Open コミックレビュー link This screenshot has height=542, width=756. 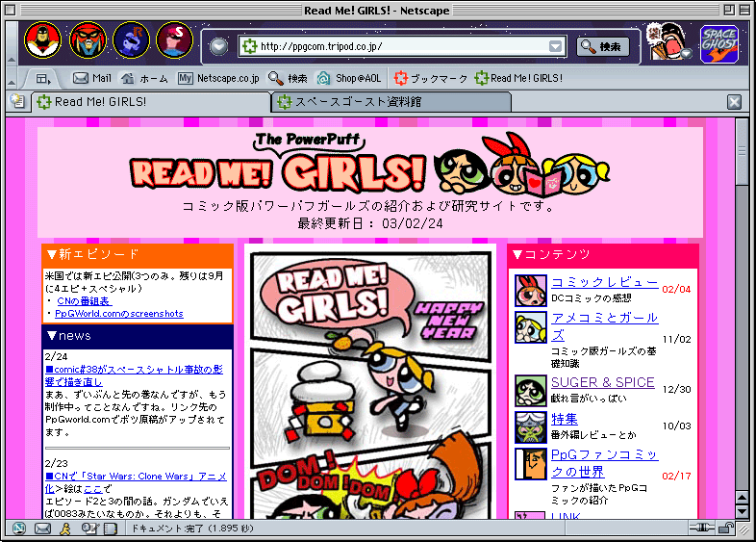(x=605, y=282)
